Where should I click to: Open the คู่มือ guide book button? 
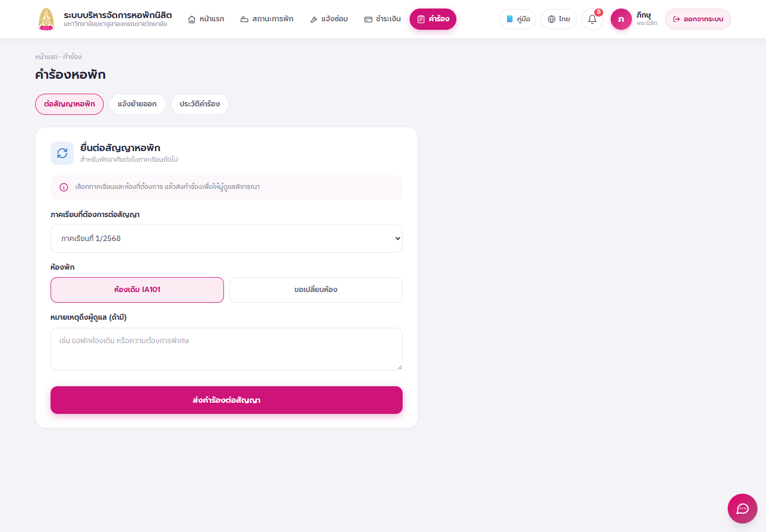click(518, 19)
